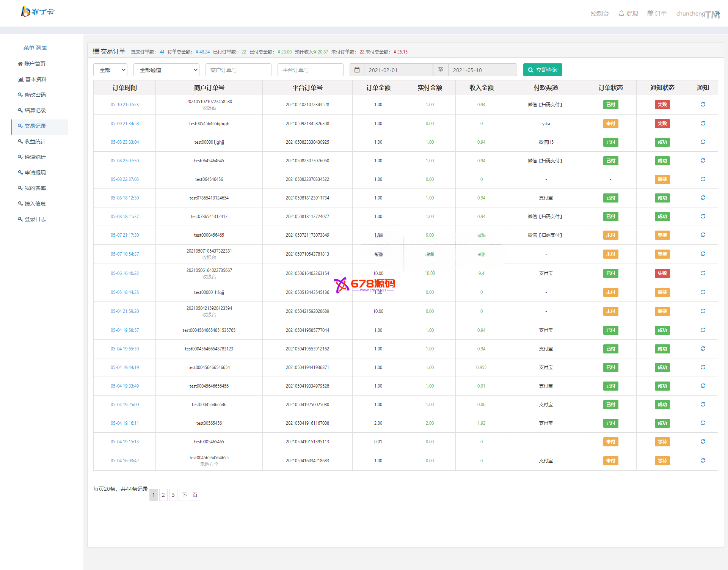Go to 控制台 in top navigation
The image size is (728, 570).
[599, 14]
